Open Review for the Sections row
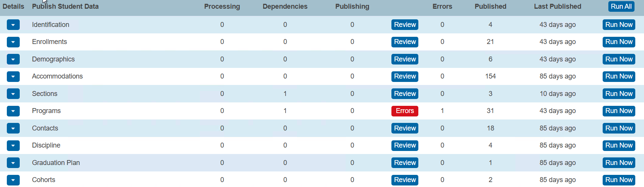This screenshot has width=644, height=187. (x=405, y=94)
